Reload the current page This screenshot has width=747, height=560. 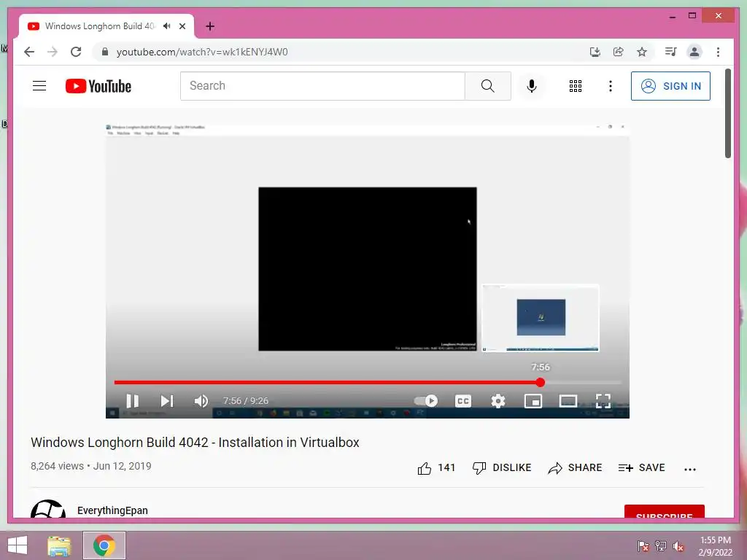76,52
